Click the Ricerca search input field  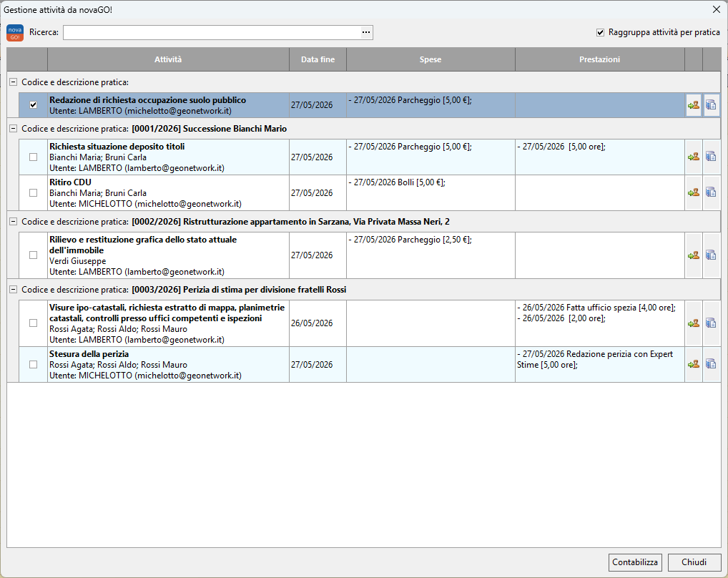pos(212,32)
